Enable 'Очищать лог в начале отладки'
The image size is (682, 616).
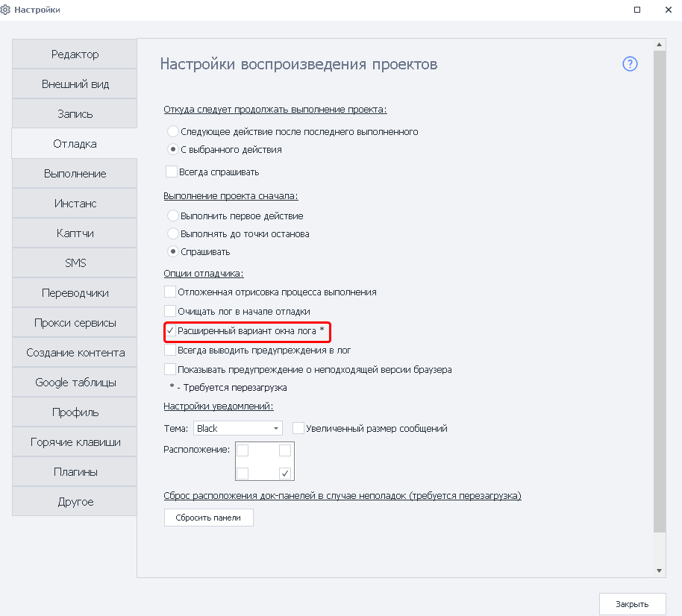pyautogui.click(x=171, y=310)
